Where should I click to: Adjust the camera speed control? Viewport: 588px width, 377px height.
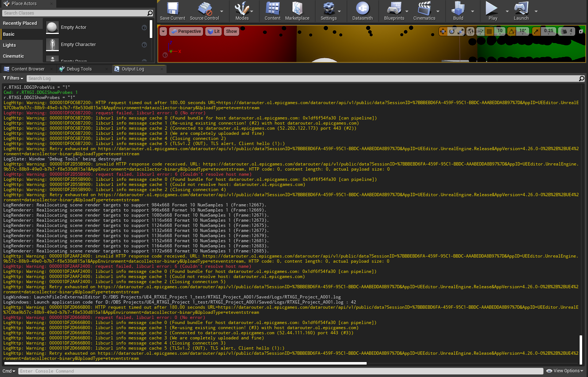(x=564, y=31)
